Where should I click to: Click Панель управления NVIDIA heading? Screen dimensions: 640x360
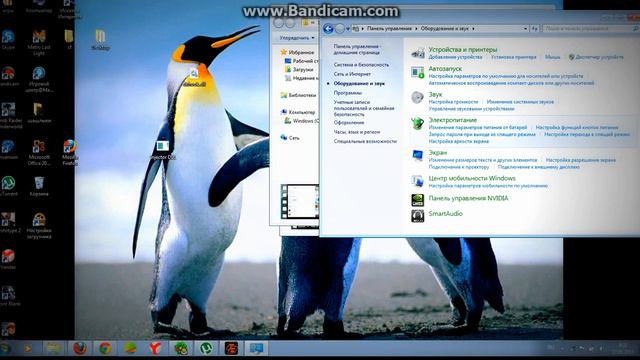pyautogui.click(x=468, y=198)
